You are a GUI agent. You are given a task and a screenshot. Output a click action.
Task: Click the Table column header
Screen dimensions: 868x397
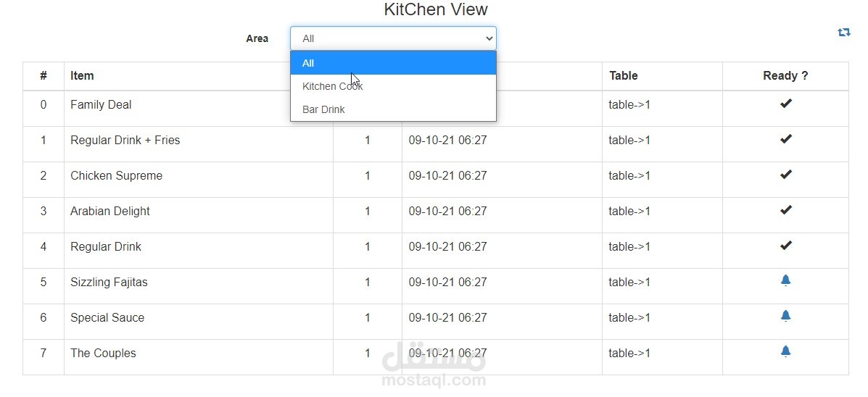pos(623,75)
